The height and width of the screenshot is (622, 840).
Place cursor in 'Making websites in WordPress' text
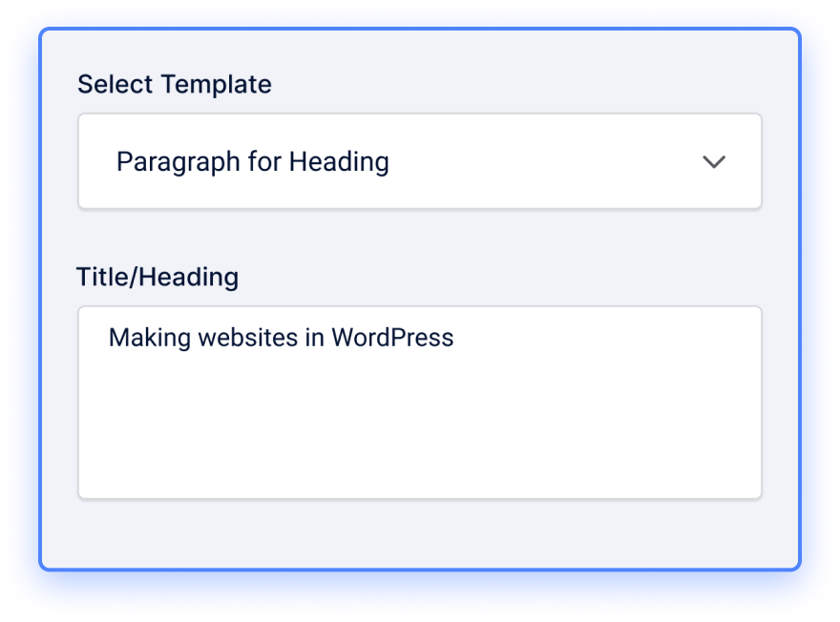pyautogui.click(x=281, y=338)
